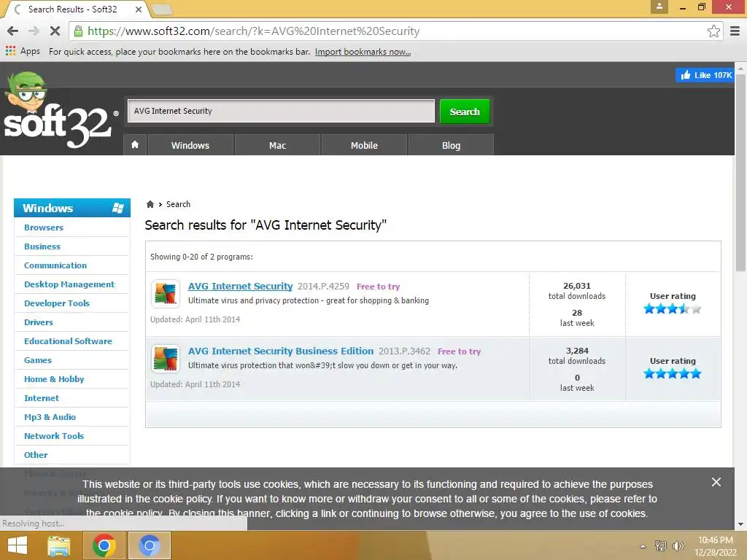Close the cookie notice banner

716,482
